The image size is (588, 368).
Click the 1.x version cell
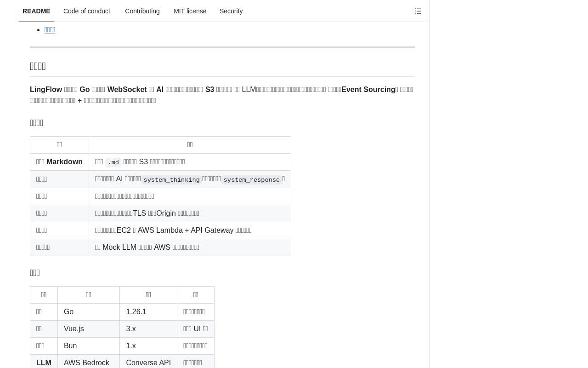pos(148,346)
